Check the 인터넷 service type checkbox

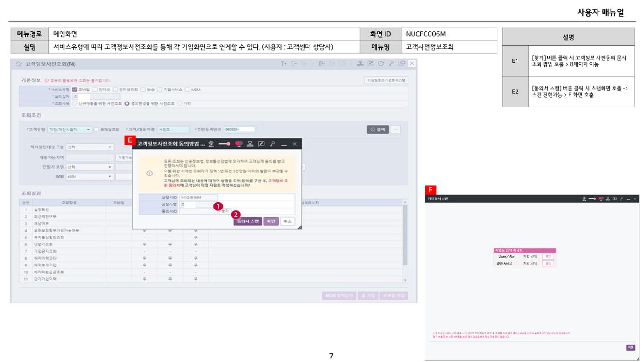95,90
